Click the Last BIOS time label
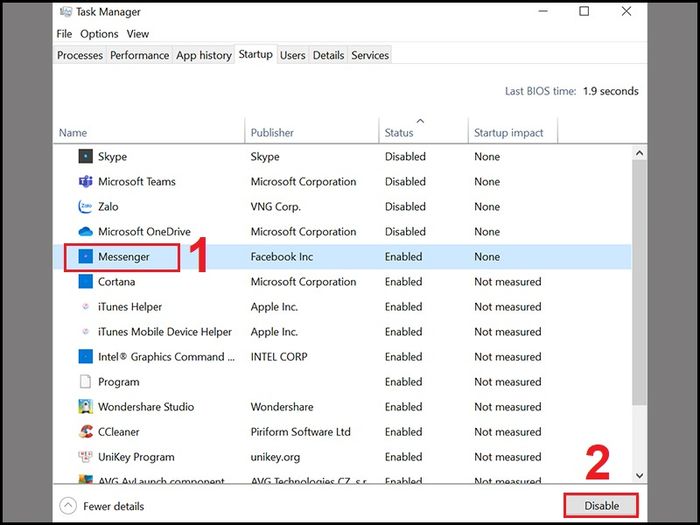Screen dimensions: 700x525 540,91
